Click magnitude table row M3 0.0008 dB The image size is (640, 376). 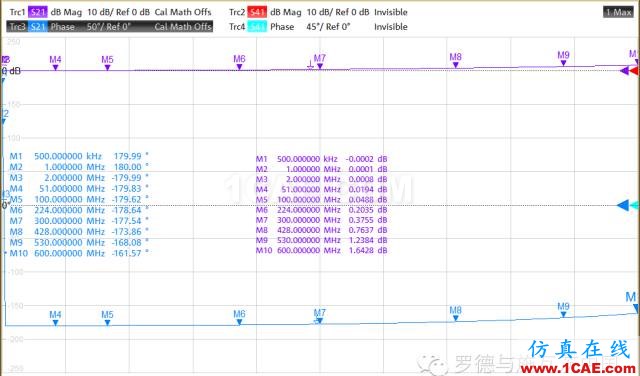point(322,179)
